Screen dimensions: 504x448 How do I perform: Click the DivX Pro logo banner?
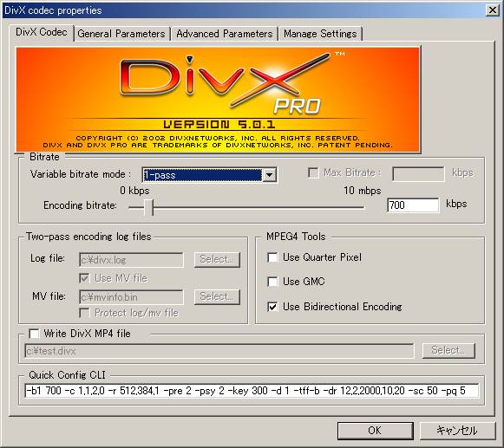click(x=219, y=100)
